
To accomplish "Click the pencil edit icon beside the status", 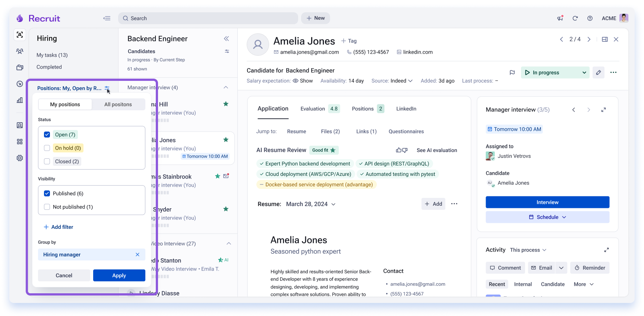I will [x=599, y=72].
